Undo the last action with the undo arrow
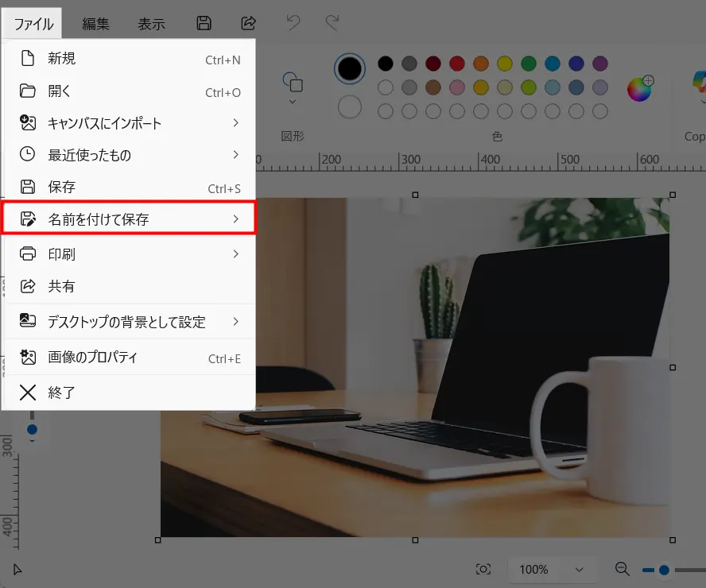The width and height of the screenshot is (706, 588). tap(293, 22)
